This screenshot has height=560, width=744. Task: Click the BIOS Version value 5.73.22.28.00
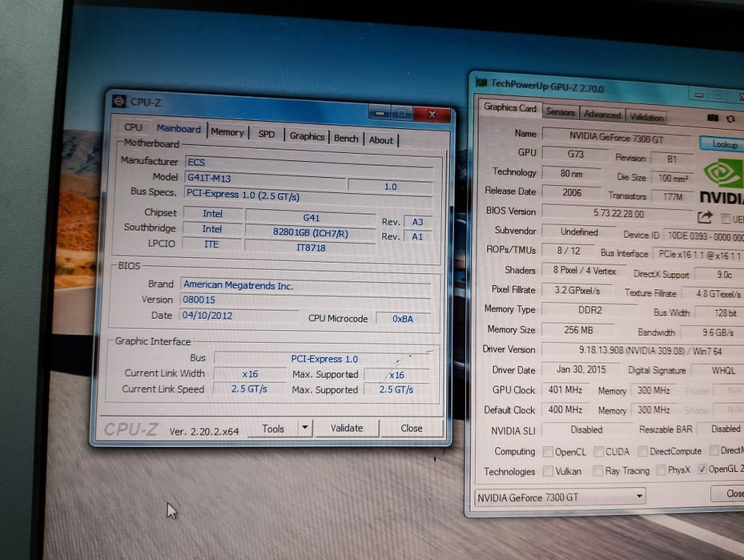pos(617,214)
